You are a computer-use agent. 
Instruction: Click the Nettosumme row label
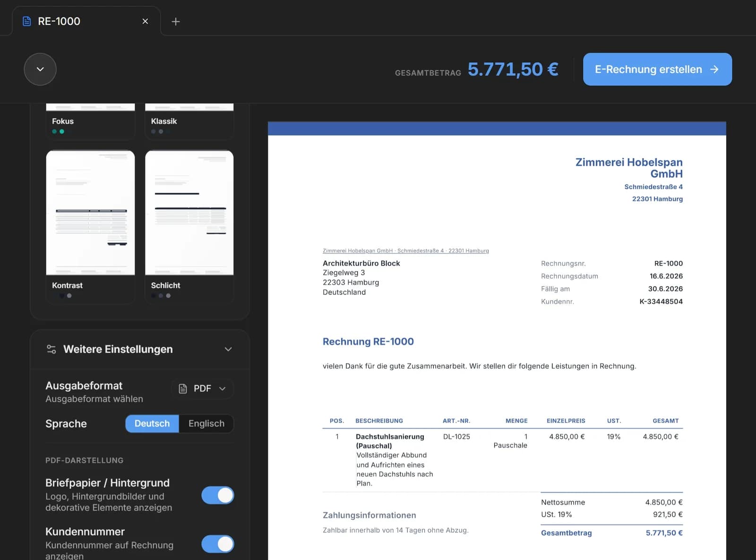(563, 502)
